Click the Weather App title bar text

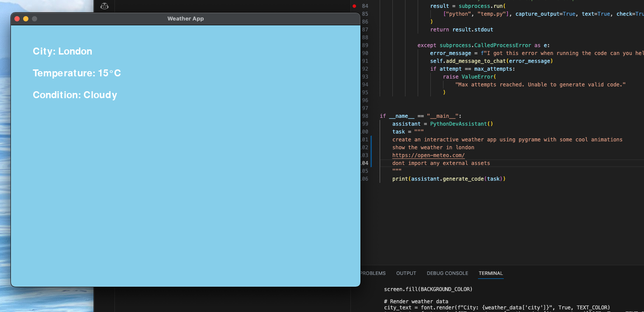(x=186, y=19)
